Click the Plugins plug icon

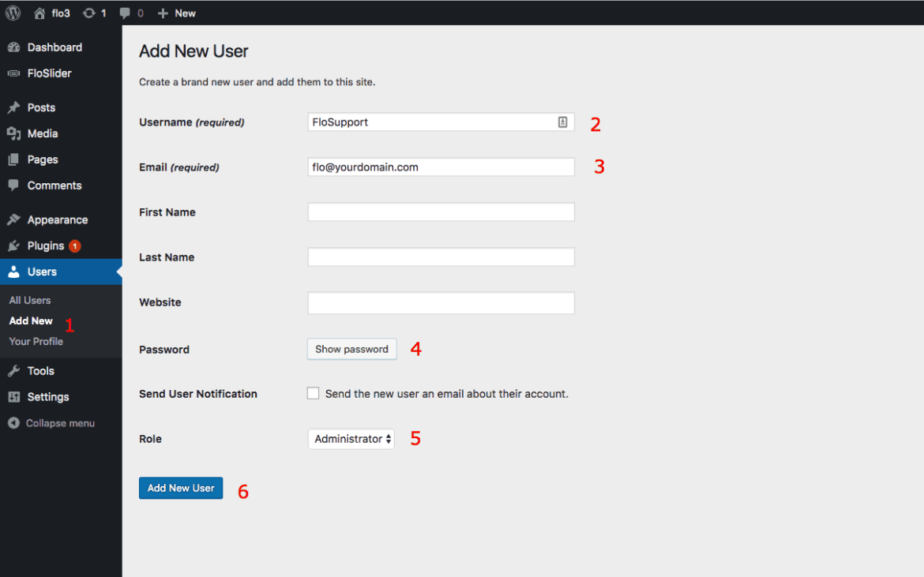point(14,245)
